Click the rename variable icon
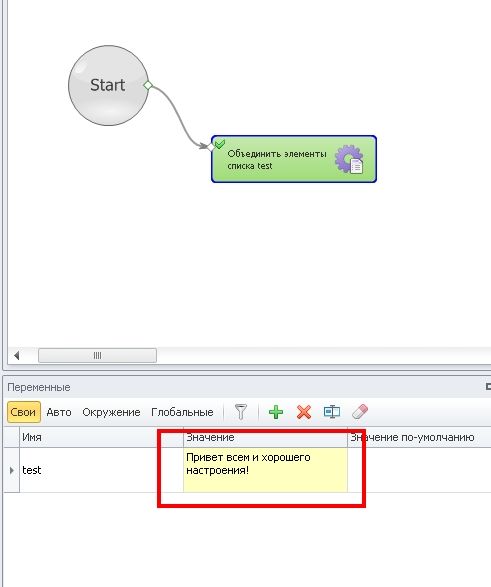Viewport: 491px width, 587px height. click(x=332, y=412)
